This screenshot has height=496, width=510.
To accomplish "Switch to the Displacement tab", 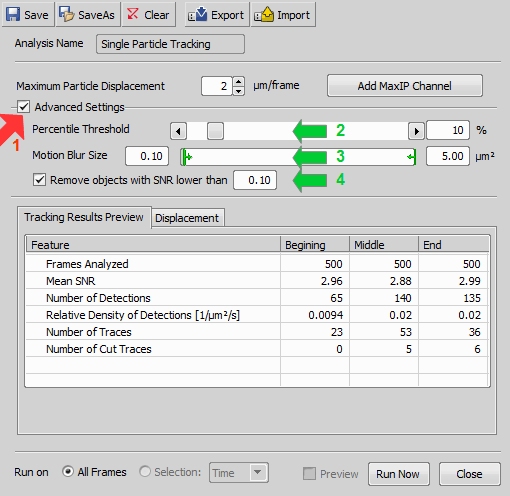I will pyautogui.click(x=187, y=218).
